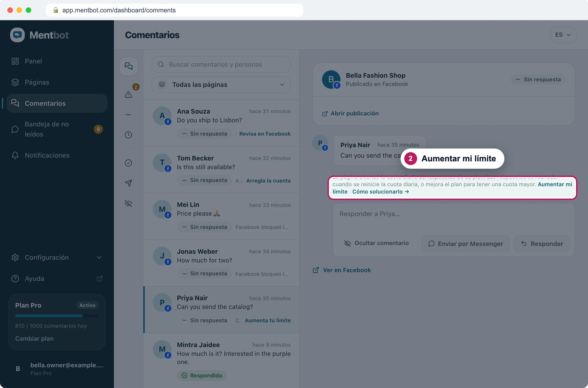The height and width of the screenshot is (388, 588).
Task: Click Ana Souza's avatar
Action: point(162,116)
